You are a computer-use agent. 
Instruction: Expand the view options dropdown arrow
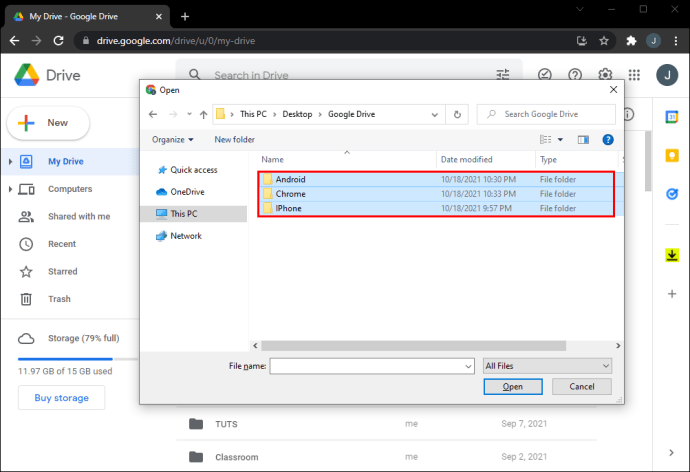(560, 140)
